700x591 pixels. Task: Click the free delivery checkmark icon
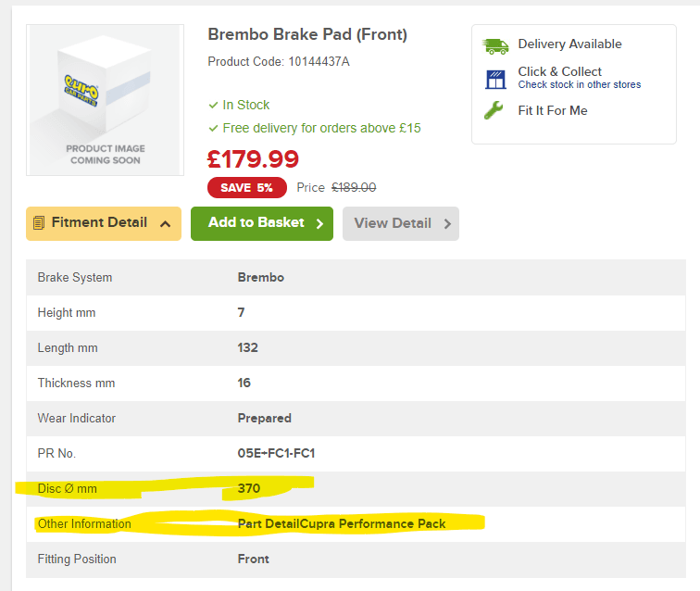coord(214,129)
